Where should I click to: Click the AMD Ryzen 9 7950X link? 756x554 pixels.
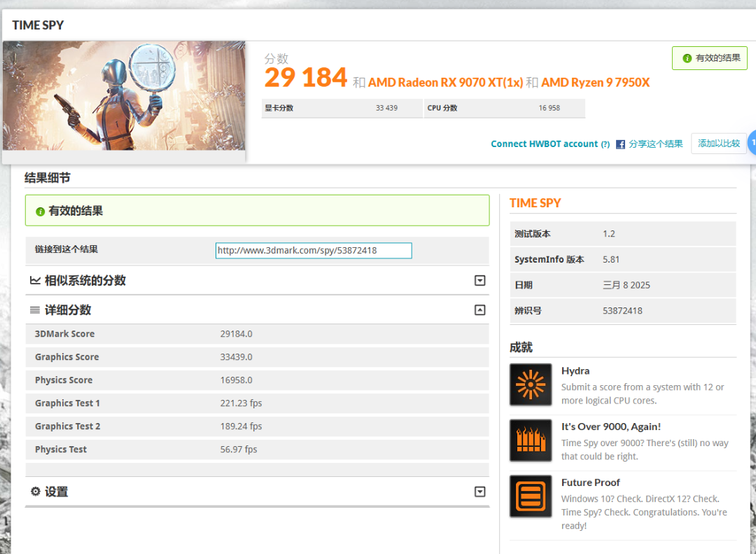595,82
